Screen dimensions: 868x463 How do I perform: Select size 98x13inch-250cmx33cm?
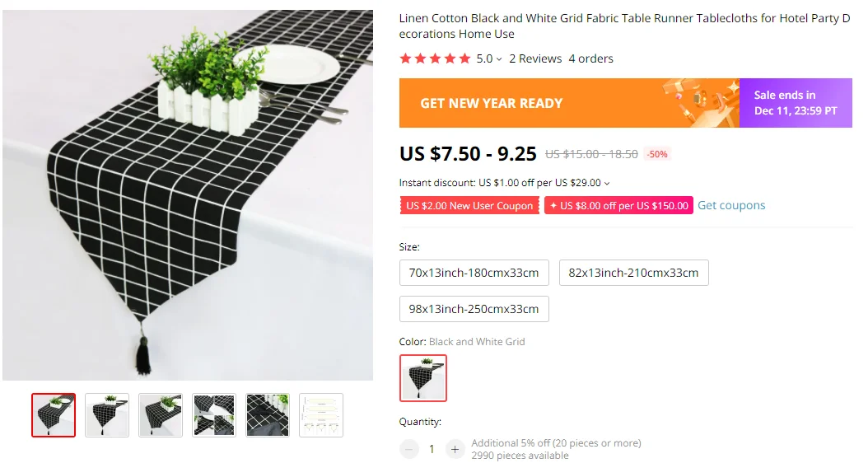[x=474, y=309]
